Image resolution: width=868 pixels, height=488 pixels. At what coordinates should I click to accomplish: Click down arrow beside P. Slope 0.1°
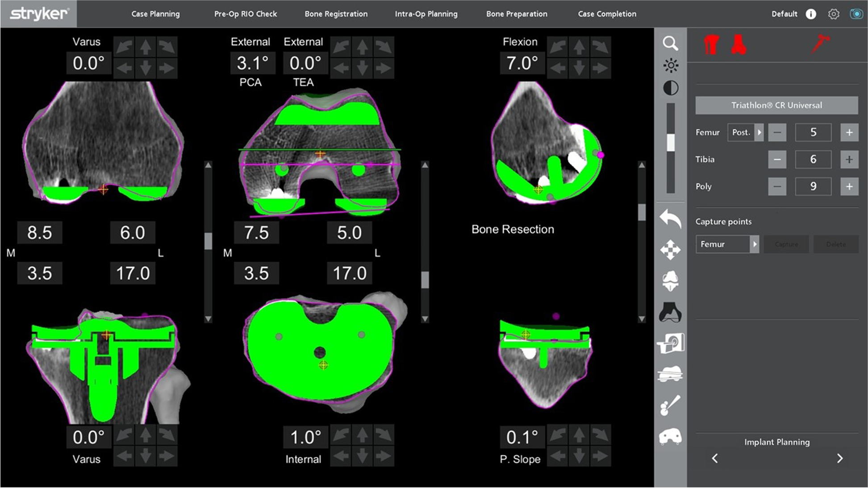point(579,456)
